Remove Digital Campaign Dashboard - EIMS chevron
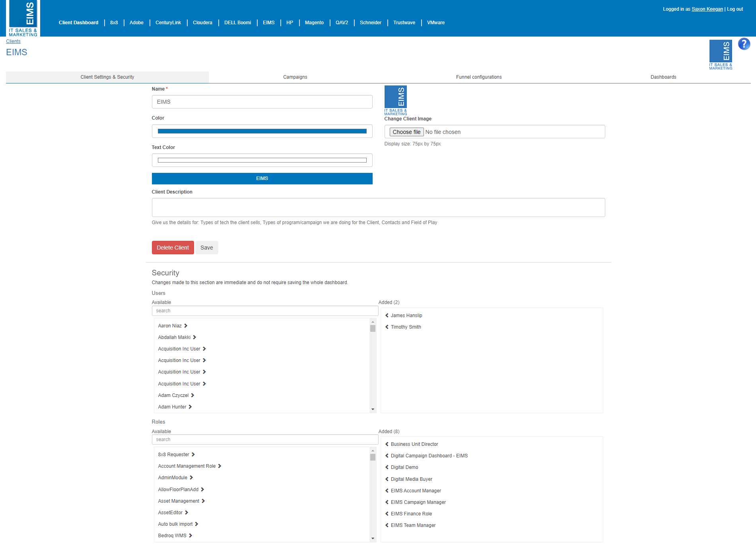Viewport: 756px width, 546px height. pos(387,456)
